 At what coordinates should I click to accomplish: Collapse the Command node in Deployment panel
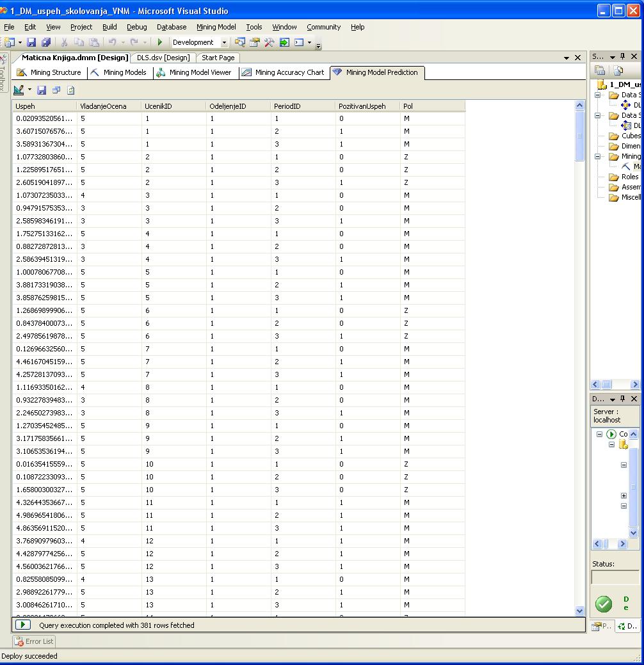click(599, 434)
